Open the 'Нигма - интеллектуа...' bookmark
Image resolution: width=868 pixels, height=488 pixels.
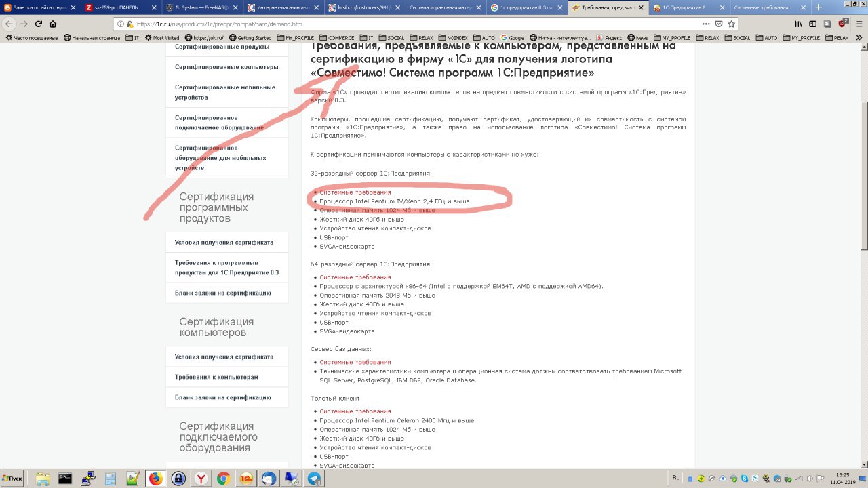pos(561,38)
